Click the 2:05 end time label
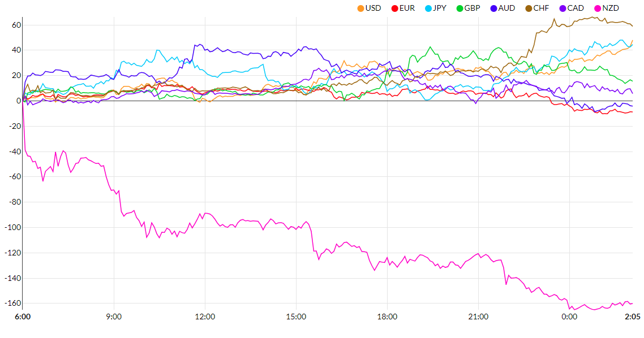The height and width of the screenshot is (338, 644). click(x=632, y=317)
